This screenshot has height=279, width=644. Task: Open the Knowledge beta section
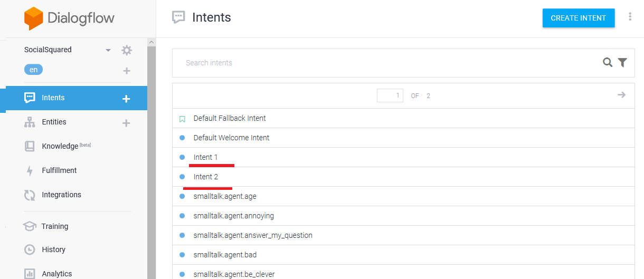pyautogui.click(x=60, y=146)
